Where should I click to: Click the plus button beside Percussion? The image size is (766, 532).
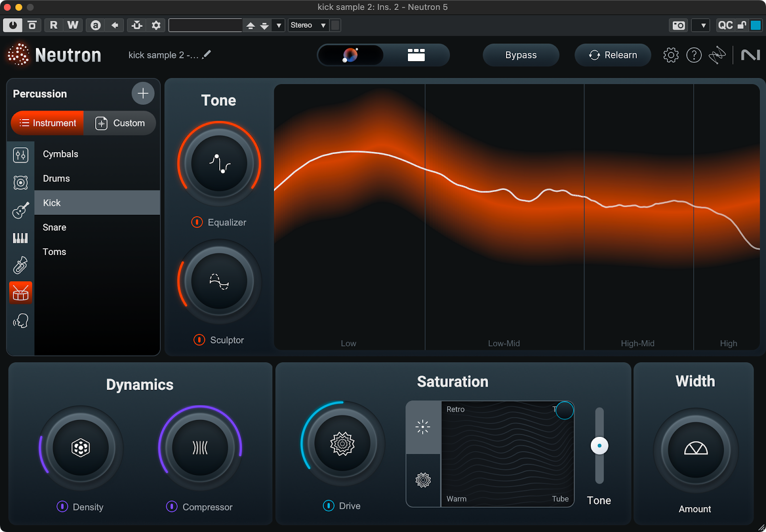click(143, 93)
